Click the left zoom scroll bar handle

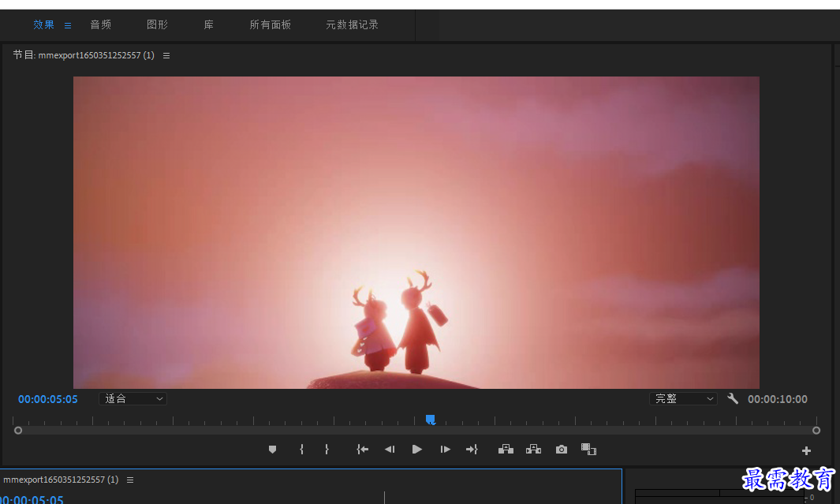click(18, 431)
